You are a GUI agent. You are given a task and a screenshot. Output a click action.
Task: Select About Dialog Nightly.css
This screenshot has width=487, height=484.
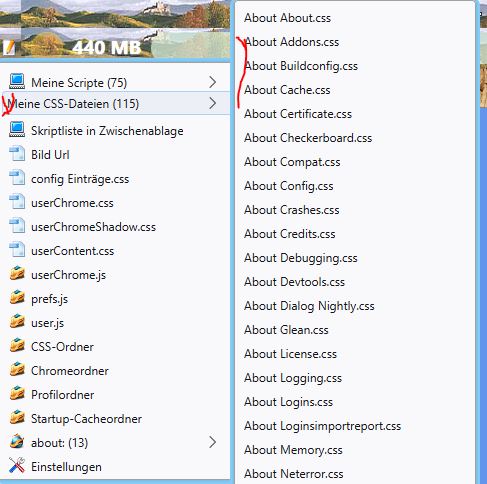coord(355,306)
